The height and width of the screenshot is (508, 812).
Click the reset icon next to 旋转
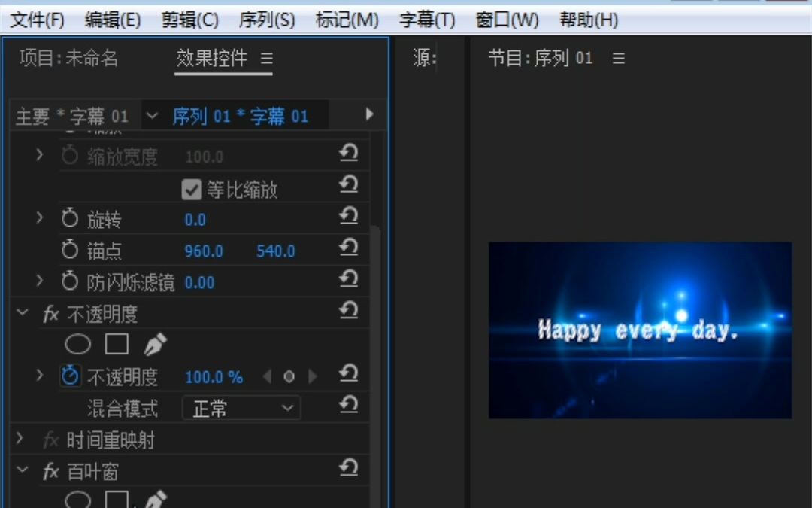(x=348, y=216)
